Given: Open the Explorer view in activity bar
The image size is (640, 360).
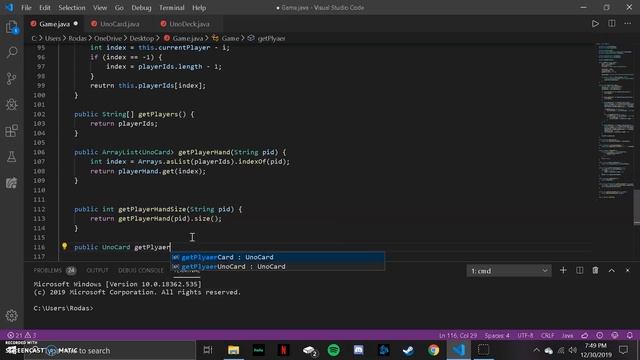Looking at the screenshot, I should pyautogui.click(x=12, y=27).
